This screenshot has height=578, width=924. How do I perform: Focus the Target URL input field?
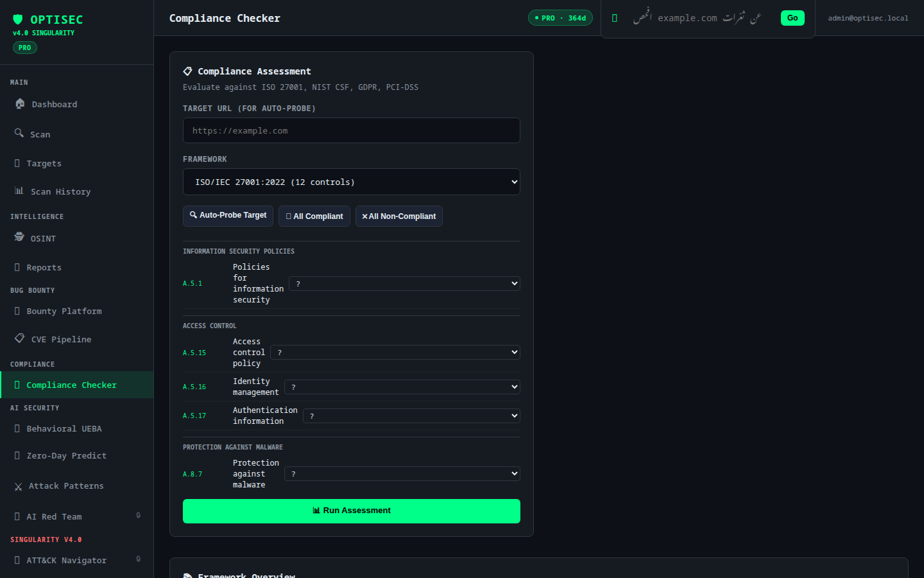click(352, 130)
